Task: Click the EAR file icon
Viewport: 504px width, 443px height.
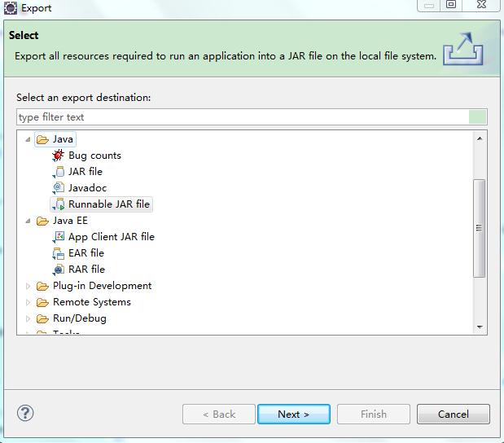Action: tap(59, 253)
